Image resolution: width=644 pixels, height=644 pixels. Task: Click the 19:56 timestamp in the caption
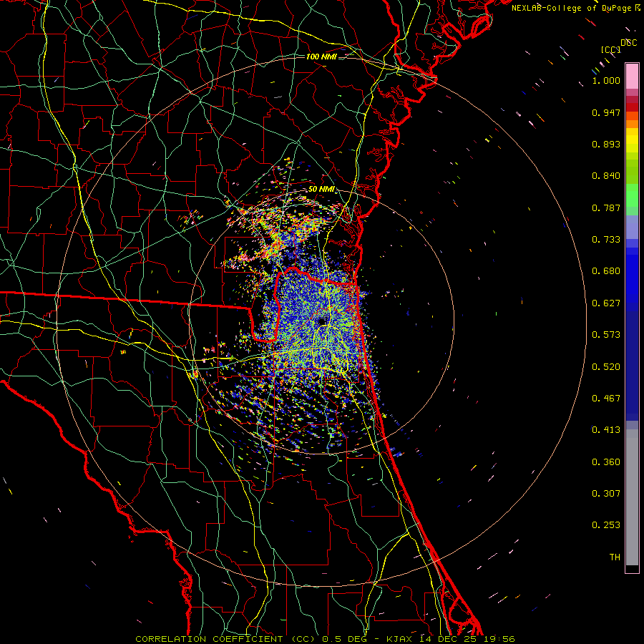coord(499,639)
